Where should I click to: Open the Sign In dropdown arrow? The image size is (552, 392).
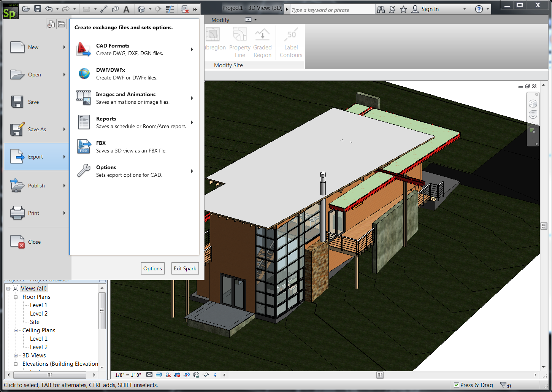[x=465, y=9]
